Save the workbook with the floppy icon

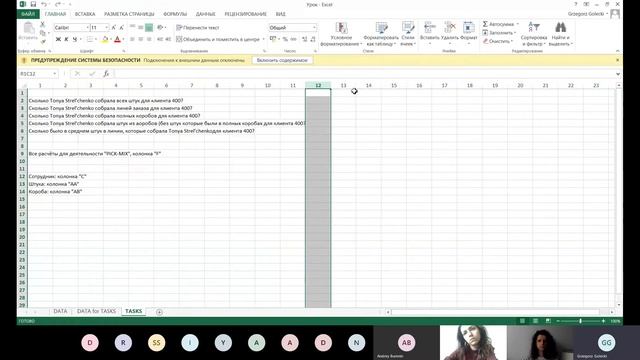[33, 4]
